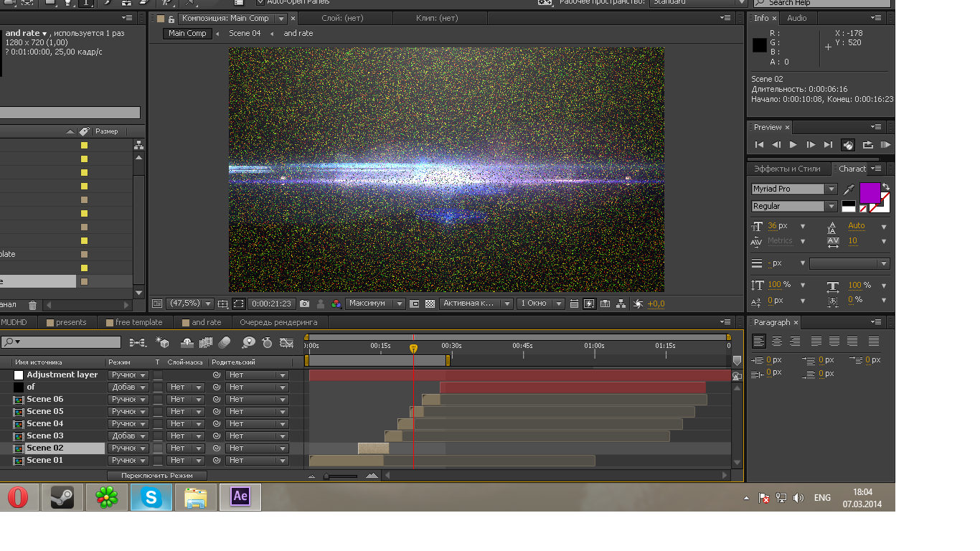Toggle loop playback option in Preview
This screenshot has width=980, height=551.
tap(867, 145)
